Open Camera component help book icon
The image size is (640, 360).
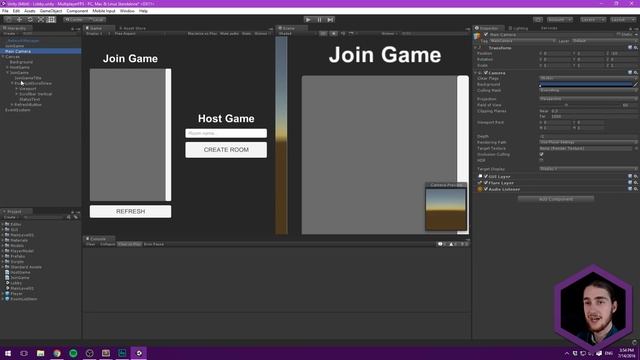[x=630, y=73]
